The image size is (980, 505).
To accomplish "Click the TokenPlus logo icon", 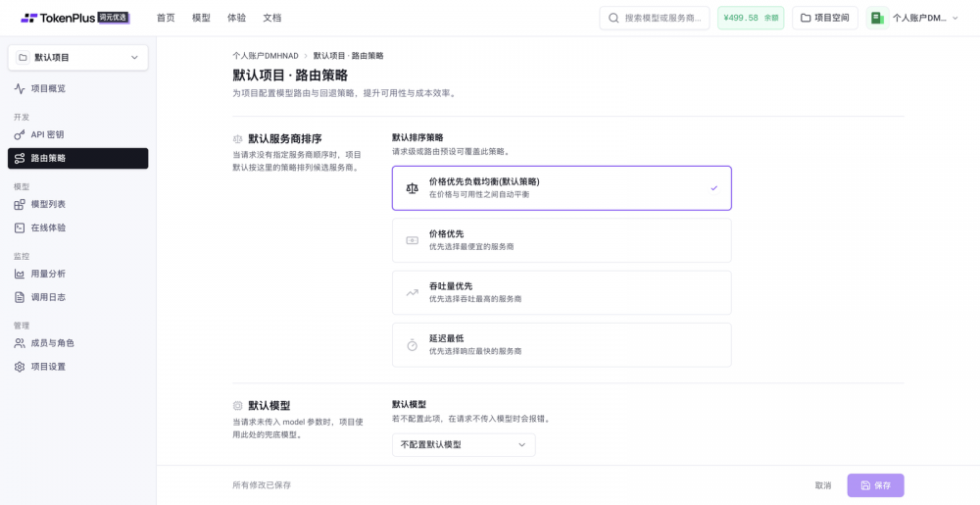I will [x=28, y=18].
